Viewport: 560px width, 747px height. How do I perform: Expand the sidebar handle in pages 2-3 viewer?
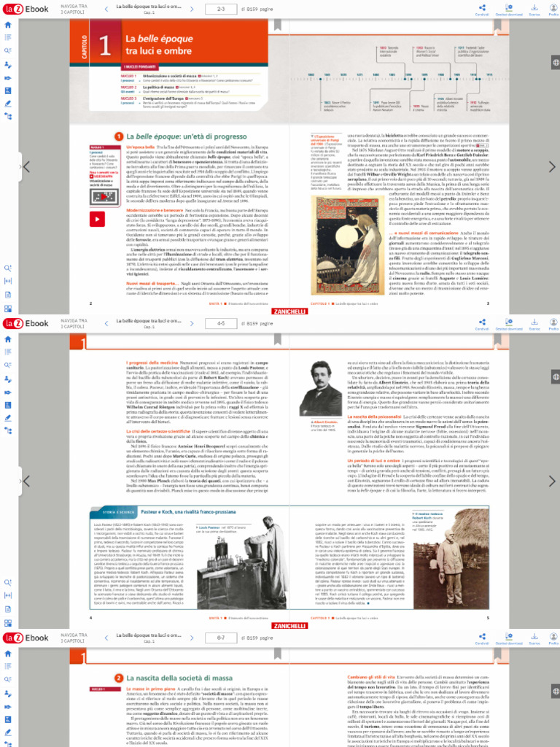(20, 167)
